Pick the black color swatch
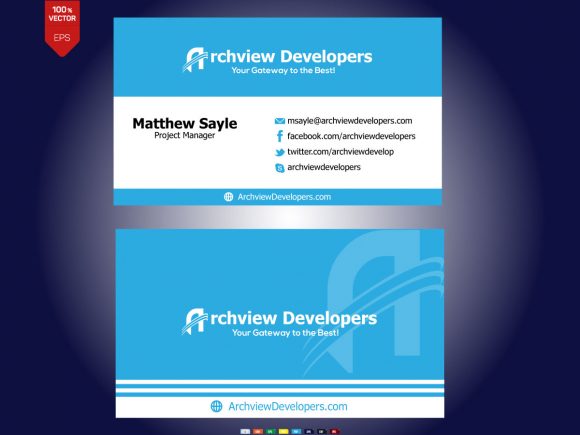 321,432
